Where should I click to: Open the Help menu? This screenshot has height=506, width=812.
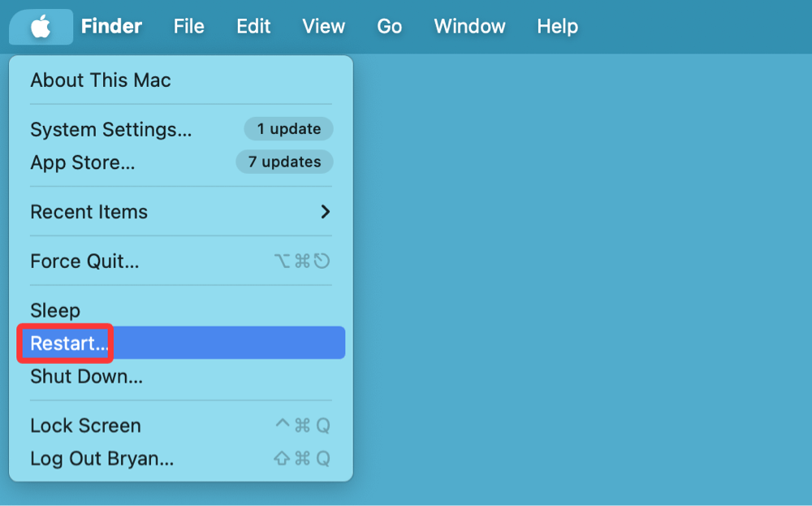pyautogui.click(x=557, y=26)
